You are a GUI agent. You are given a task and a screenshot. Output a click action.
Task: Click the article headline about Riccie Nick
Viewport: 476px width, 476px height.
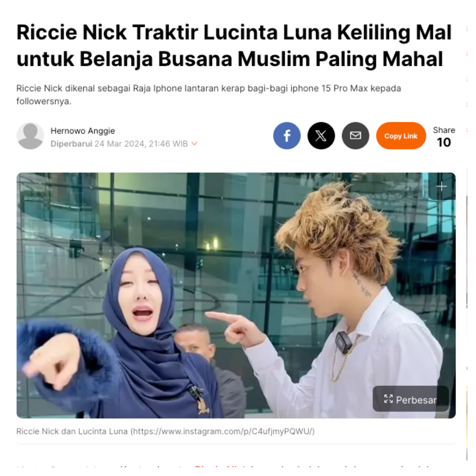(234, 45)
